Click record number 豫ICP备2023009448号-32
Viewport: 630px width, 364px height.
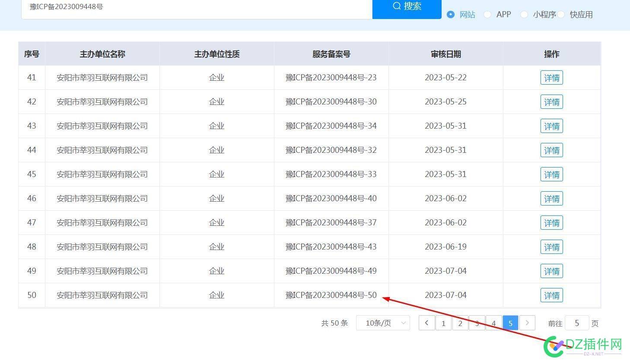click(331, 150)
